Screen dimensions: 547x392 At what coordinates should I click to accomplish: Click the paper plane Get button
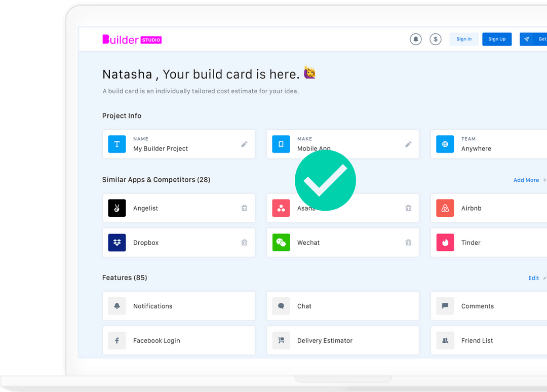[533, 39]
